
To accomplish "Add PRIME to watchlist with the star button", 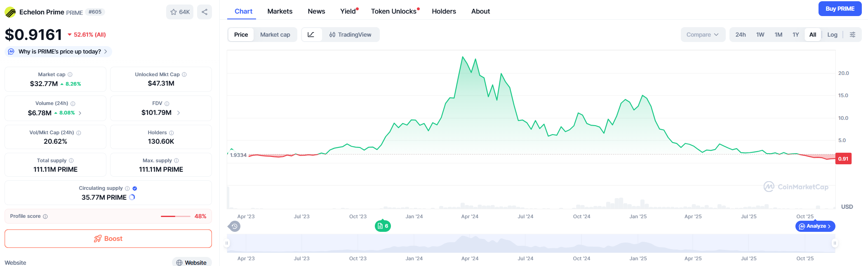I will [180, 12].
